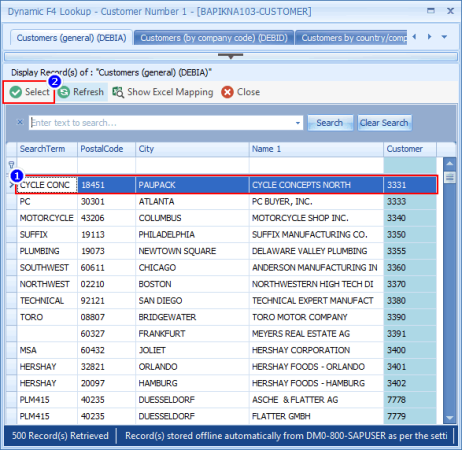Click postal code 60327 cell

pos(106,334)
